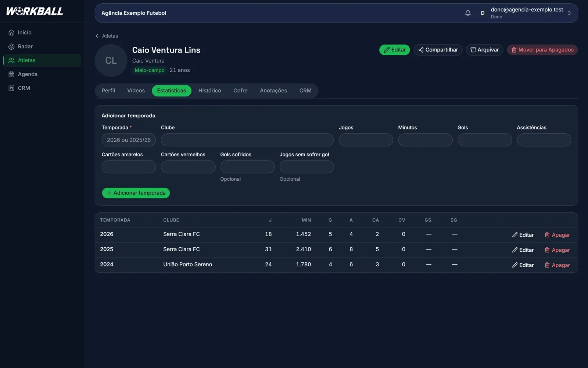Go back to Atletas list
588x368 pixels.
107,36
